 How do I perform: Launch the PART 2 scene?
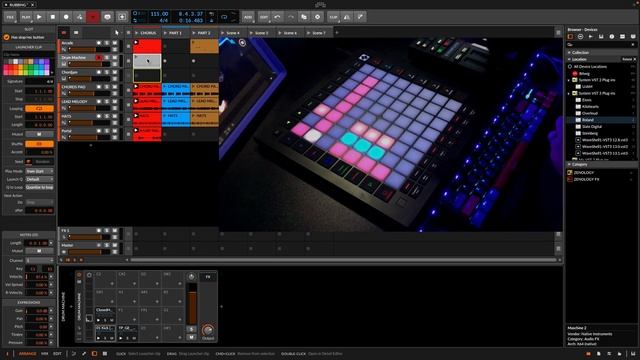(x=194, y=33)
